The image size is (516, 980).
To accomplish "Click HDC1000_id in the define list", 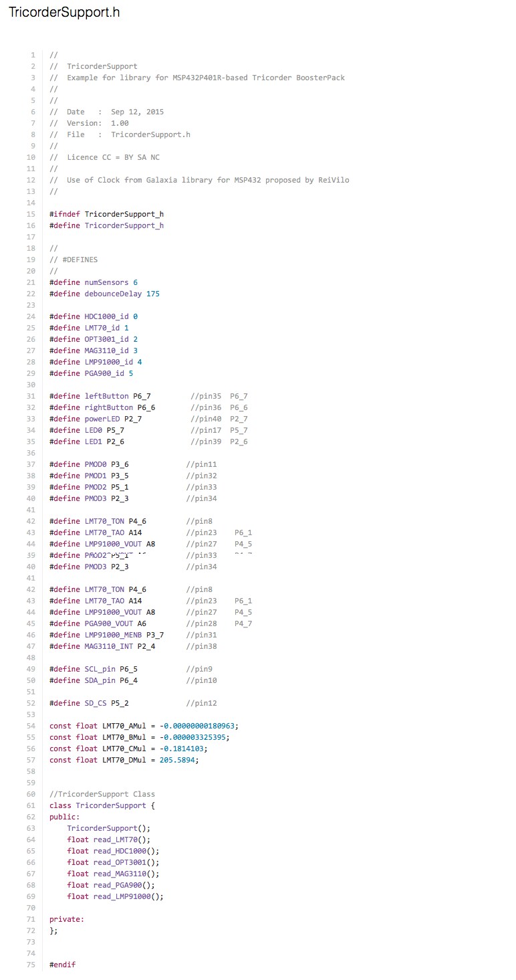I will tap(106, 316).
